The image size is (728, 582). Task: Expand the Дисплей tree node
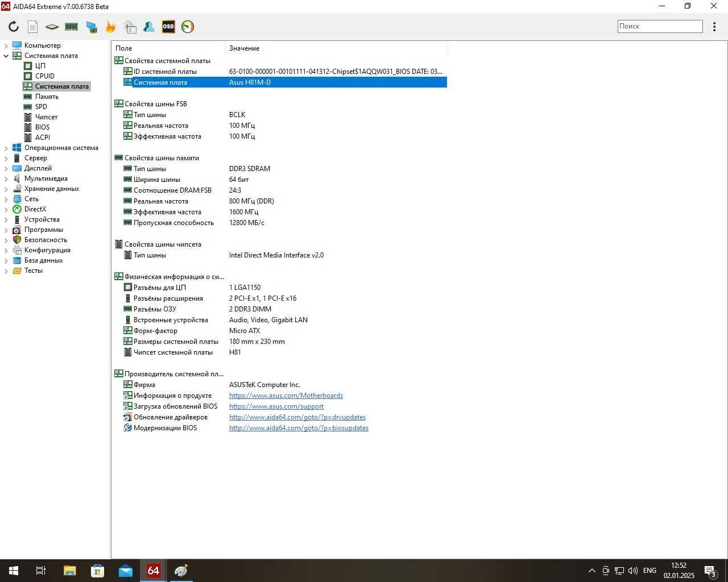6,168
